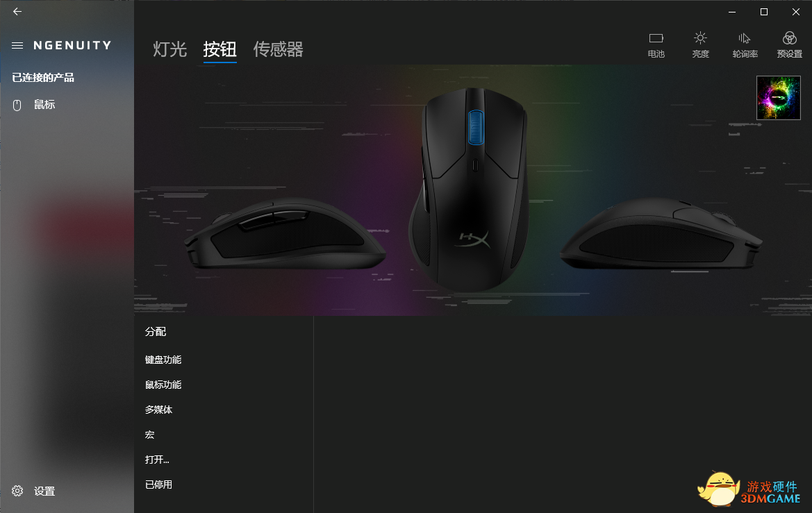The image size is (812, 513).
Task: Select 鼠标功能 assignment category
Action: [163, 385]
